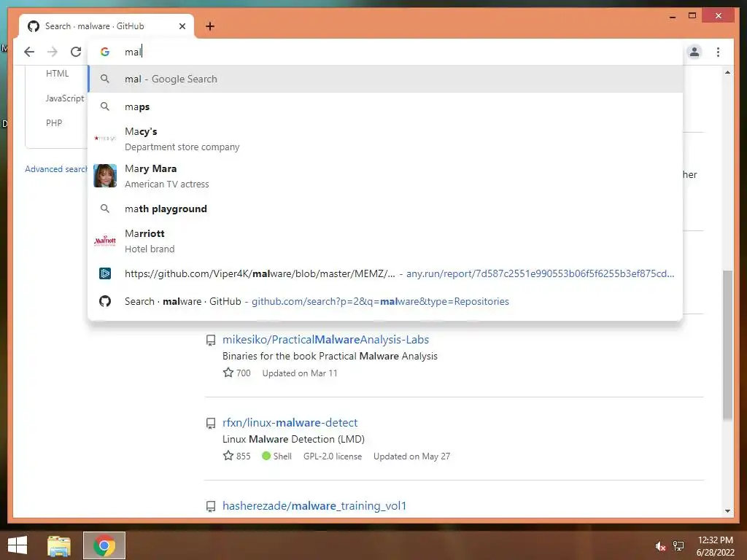Click the magnifier icon beside 'maps'
The image size is (747, 560).
tap(105, 106)
